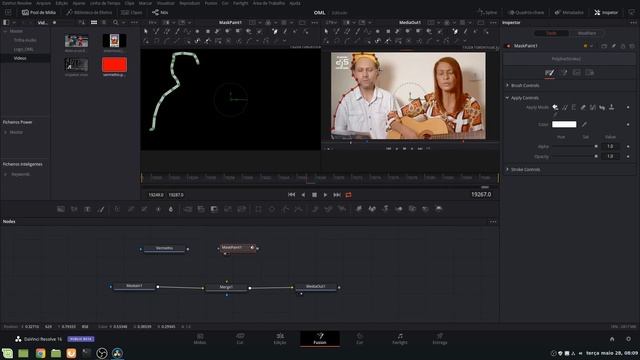Open Chrome from the taskbar

(x=40, y=353)
